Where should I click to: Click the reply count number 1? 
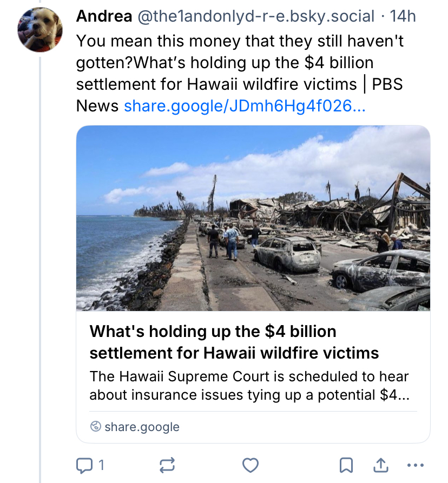101,464
